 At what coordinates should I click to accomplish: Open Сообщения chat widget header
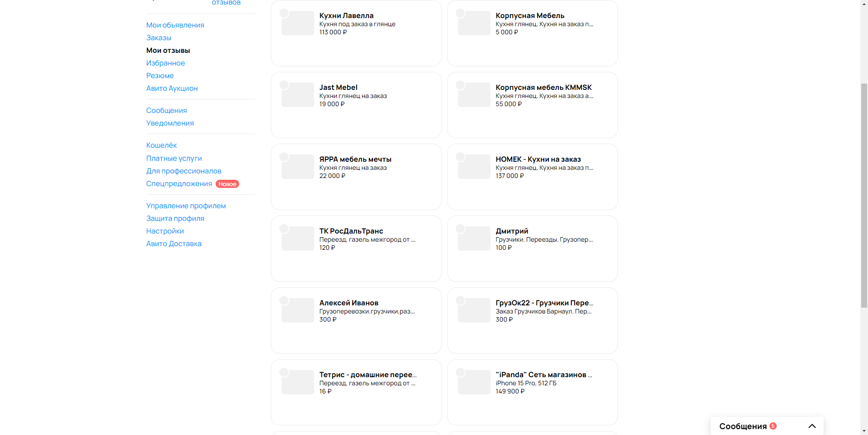(767, 426)
